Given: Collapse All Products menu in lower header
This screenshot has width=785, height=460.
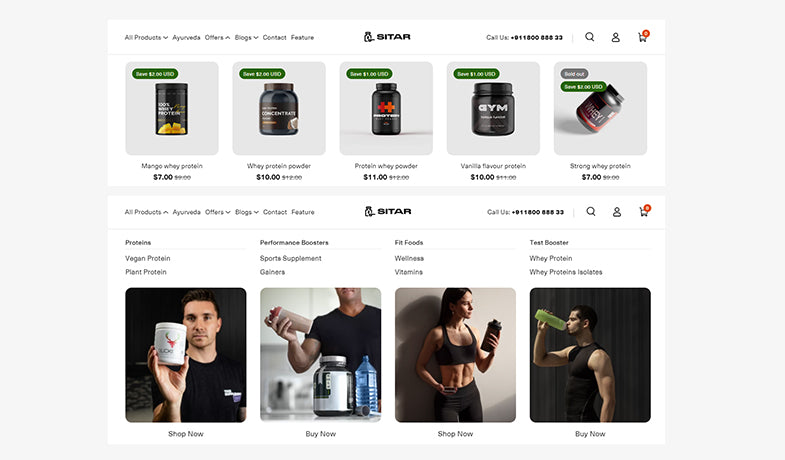Looking at the screenshot, I should tap(146, 212).
